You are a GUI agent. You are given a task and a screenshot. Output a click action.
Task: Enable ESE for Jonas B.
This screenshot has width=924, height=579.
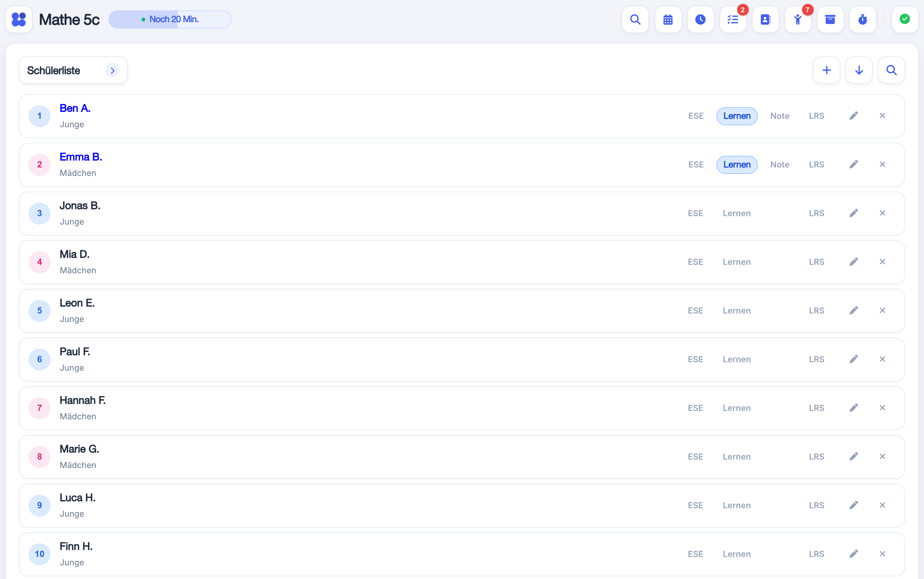[696, 213]
